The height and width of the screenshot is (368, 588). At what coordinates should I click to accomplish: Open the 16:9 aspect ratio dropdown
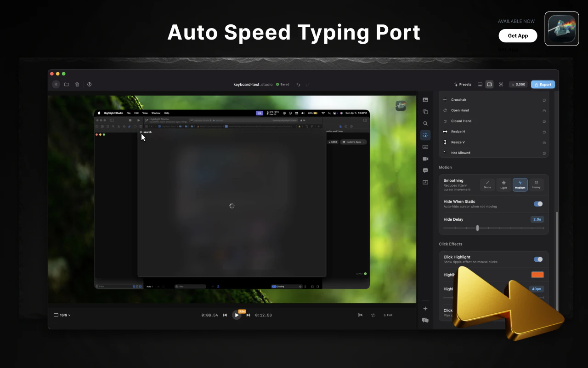tap(62, 315)
